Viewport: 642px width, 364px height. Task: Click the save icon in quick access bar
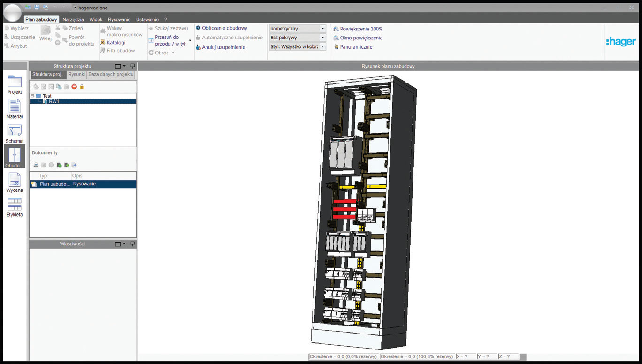pyautogui.click(x=37, y=7)
